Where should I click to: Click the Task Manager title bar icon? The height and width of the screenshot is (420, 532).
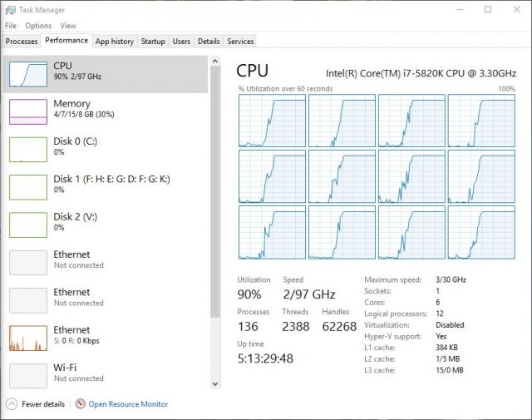9,10
